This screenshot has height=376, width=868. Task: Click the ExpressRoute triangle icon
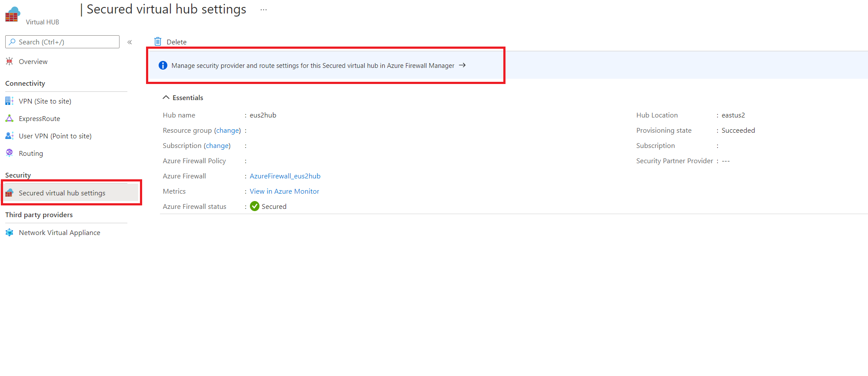10,118
